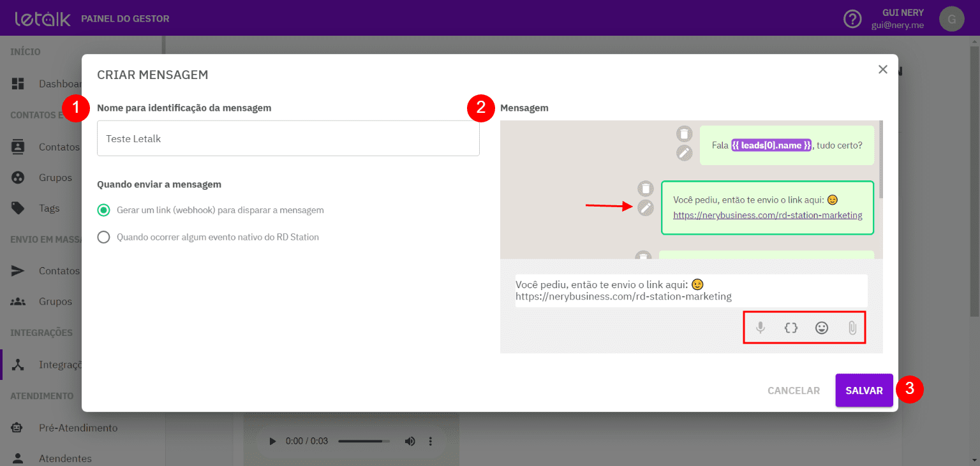Click the message text editing area
The width and height of the screenshot is (980, 466).
click(x=690, y=291)
